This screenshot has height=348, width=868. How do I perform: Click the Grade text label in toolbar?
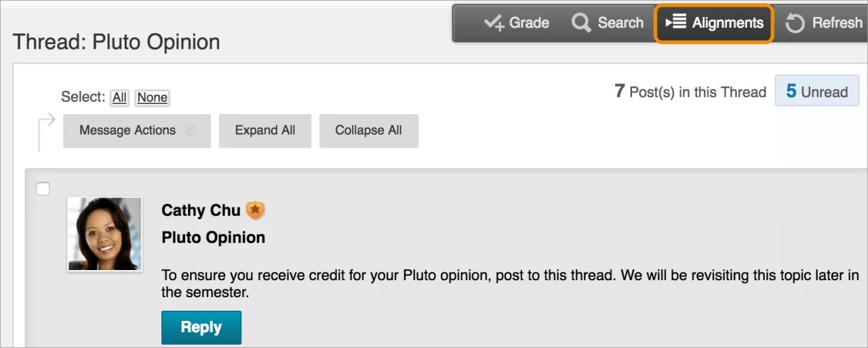pos(529,23)
